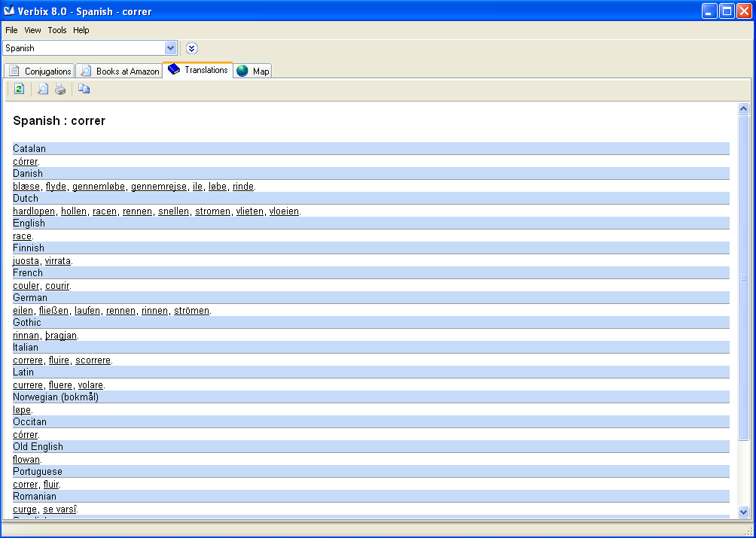Click the Print toolbar icon

60,89
